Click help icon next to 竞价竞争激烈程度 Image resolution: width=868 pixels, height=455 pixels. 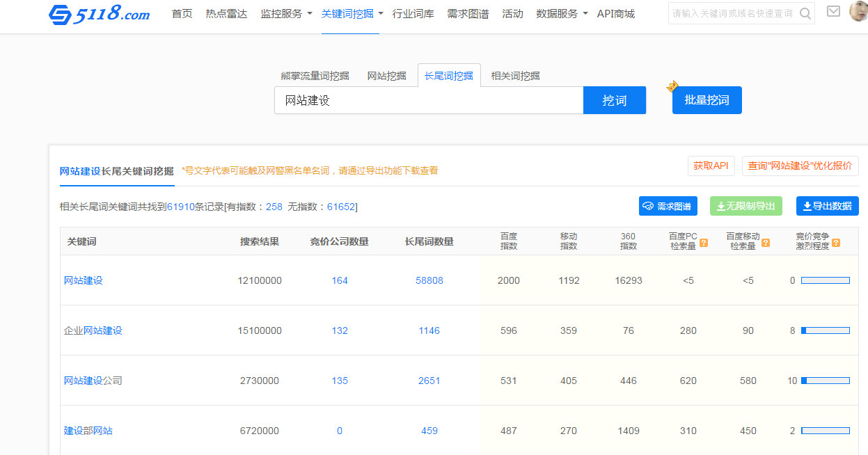pos(836,243)
